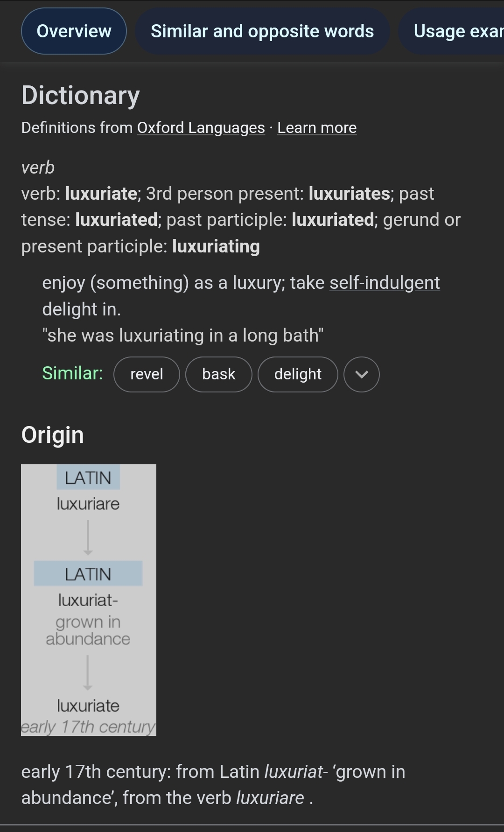Tap the bask synonym chip

[x=218, y=374]
